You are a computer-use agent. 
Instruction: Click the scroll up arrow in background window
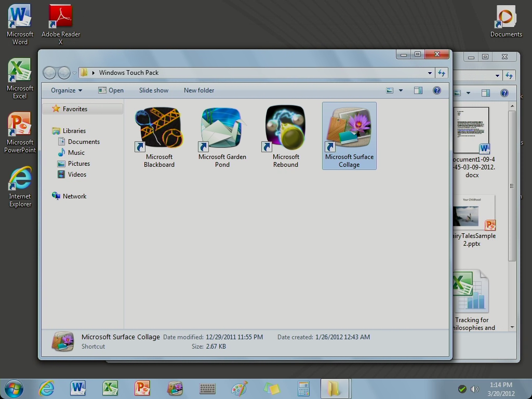coord(512,106)
